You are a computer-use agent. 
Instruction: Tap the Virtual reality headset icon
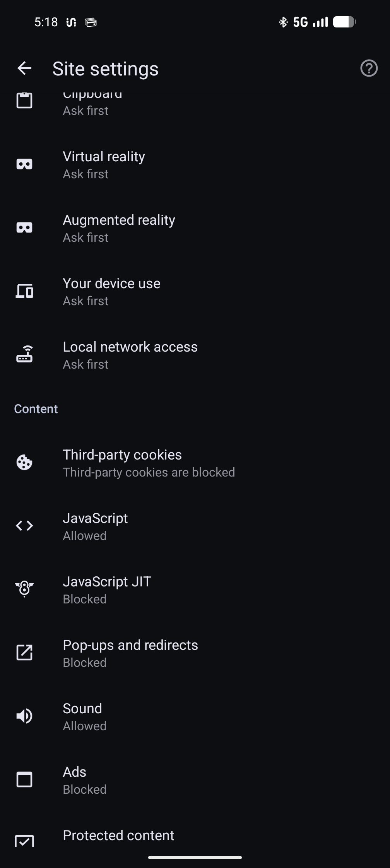click(x=24, y=165)
